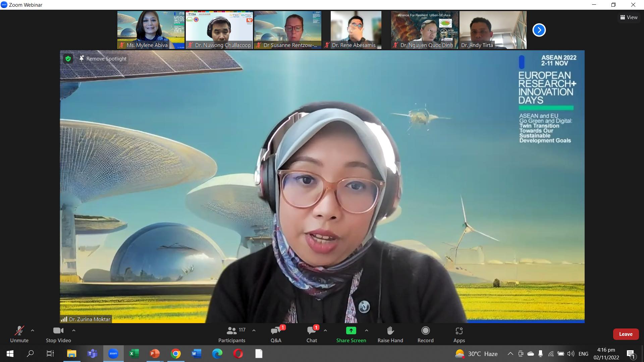This screenshot has height=362, width=644.
Task: Raise Hand in the webinar
Action: coord(390,335)
